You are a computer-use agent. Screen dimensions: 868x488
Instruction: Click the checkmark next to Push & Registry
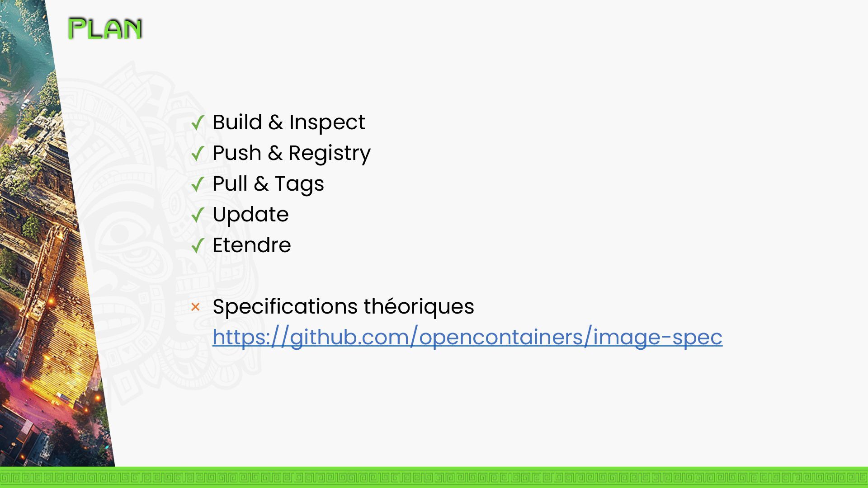click(198, 154)
